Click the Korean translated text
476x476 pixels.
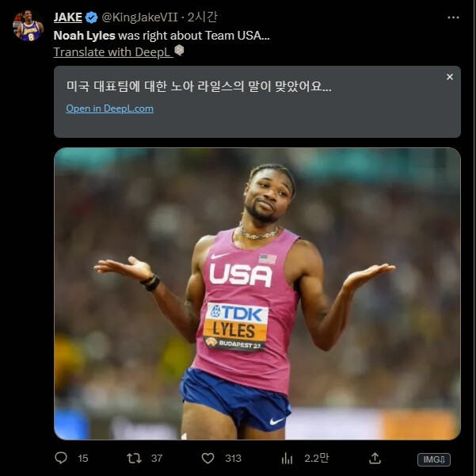click(199, 85)
